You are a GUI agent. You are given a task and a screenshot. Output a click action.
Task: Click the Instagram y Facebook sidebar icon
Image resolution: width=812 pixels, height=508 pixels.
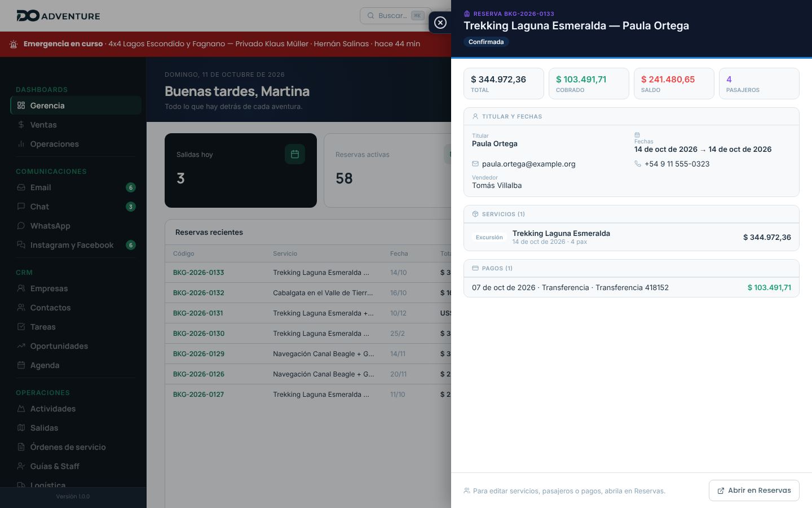pos(21,245)
